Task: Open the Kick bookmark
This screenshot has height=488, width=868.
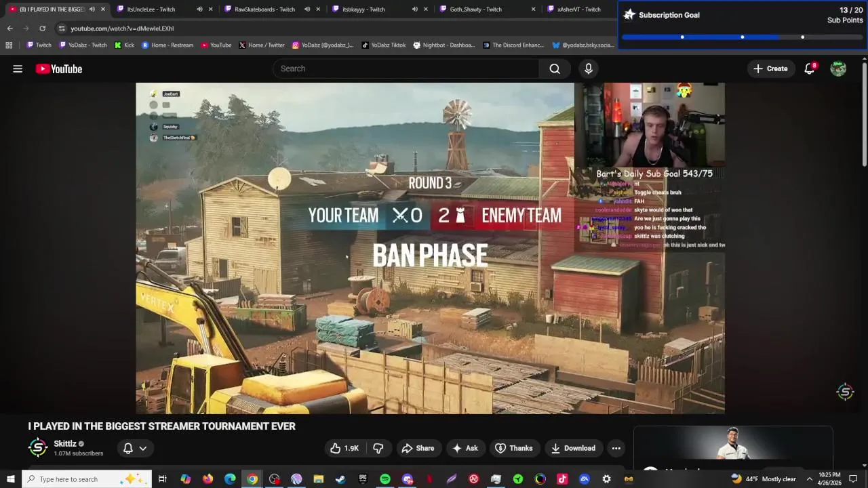Action: pos(124,45)
